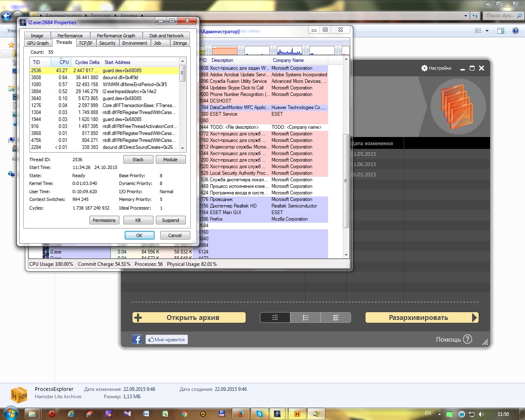Screen dimensions: 525x420
Task: Switch to the Strings tab
Action: coord(180,43)
